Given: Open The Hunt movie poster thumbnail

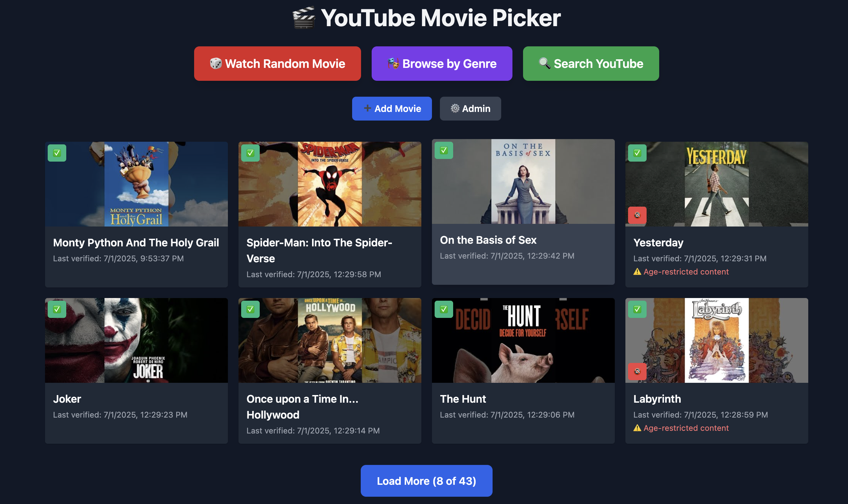Looking at the screenshot, I should [523, 340].
